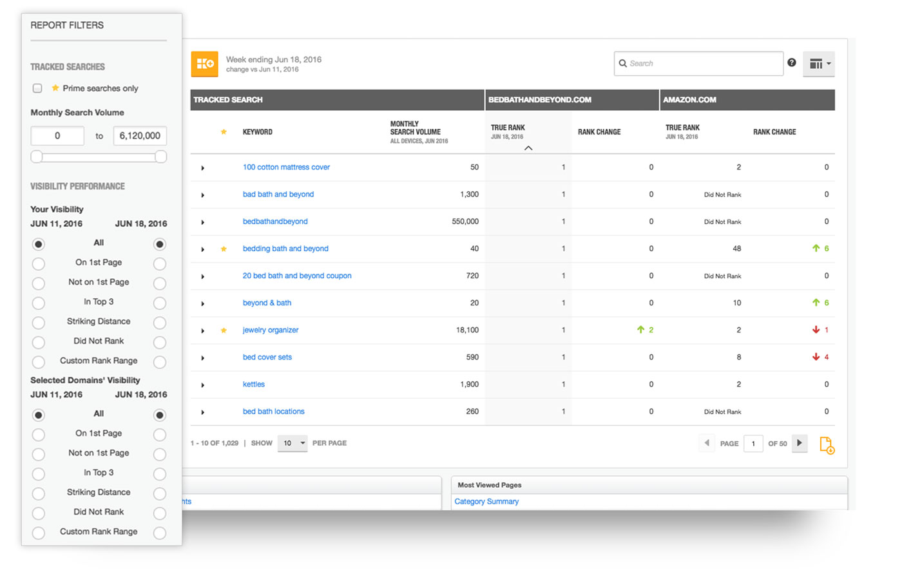Expand the 100 cotton mattress cover row
The height and width of the screenshot is (588, 902).
(x=202, y=168)
